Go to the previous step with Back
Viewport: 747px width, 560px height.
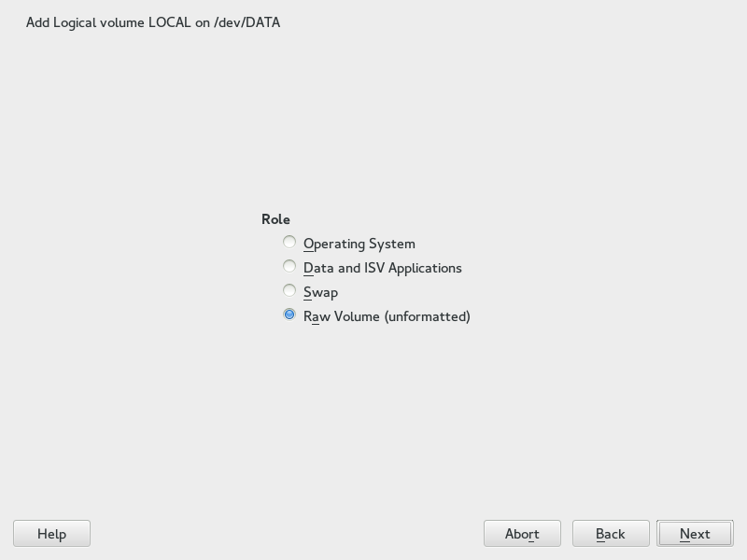coord(611,534)
